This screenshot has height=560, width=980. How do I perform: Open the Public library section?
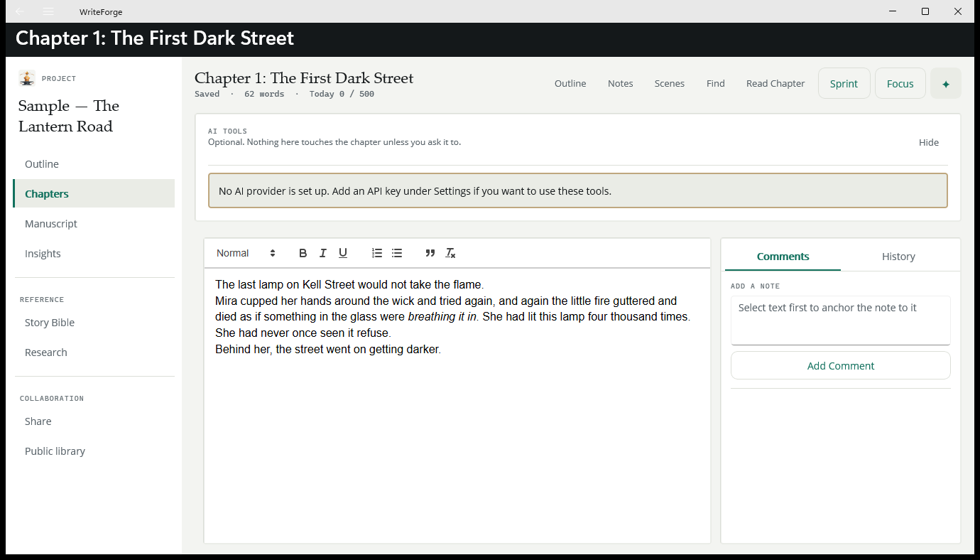point(94,451)
